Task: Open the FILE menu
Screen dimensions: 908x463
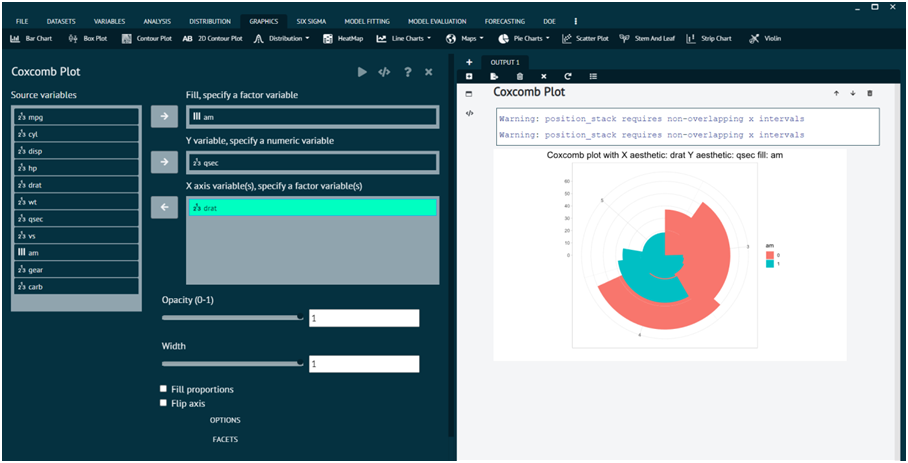Action: (x=22, y=21)
